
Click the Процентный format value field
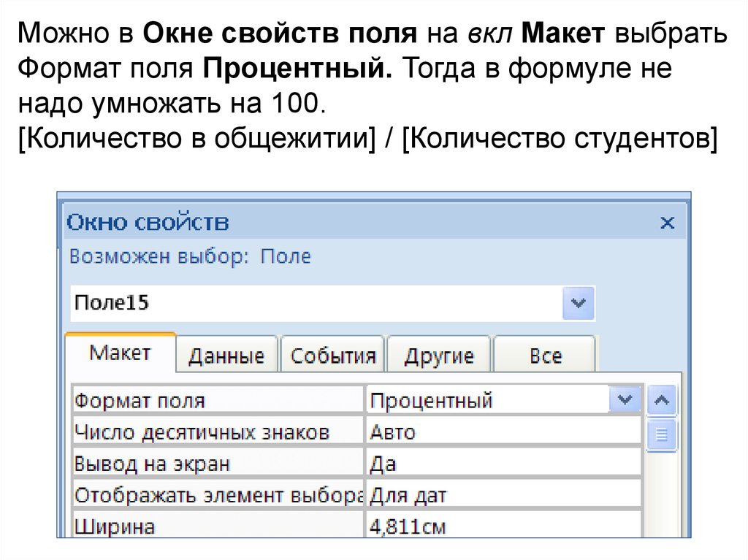[486, 400]
